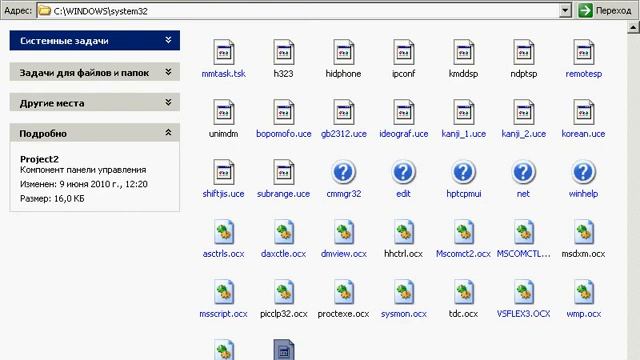Viewport: 640px width, 360px height.
Task: Select the unimdm file icon
Action: pyautogui.click(x=224, y=112)
